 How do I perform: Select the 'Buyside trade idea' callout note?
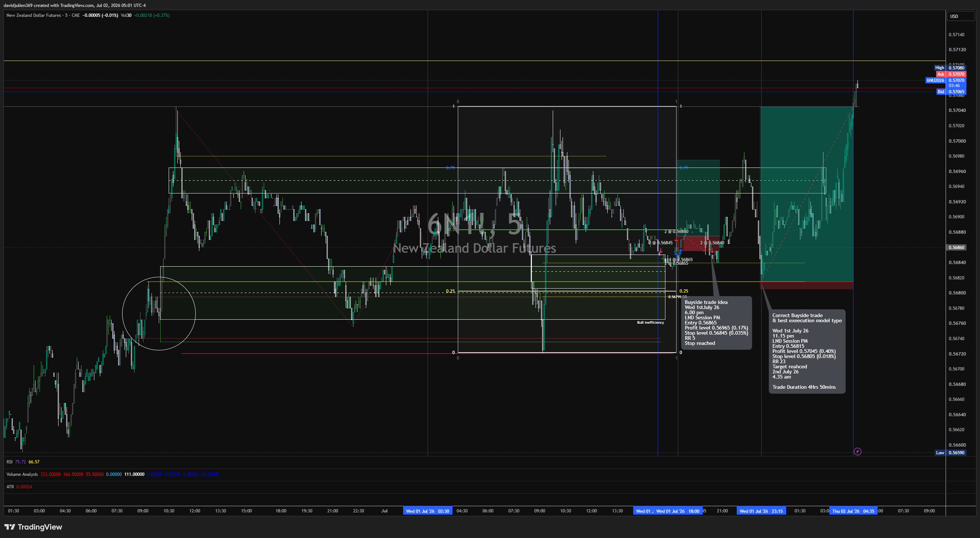point(716,323)
